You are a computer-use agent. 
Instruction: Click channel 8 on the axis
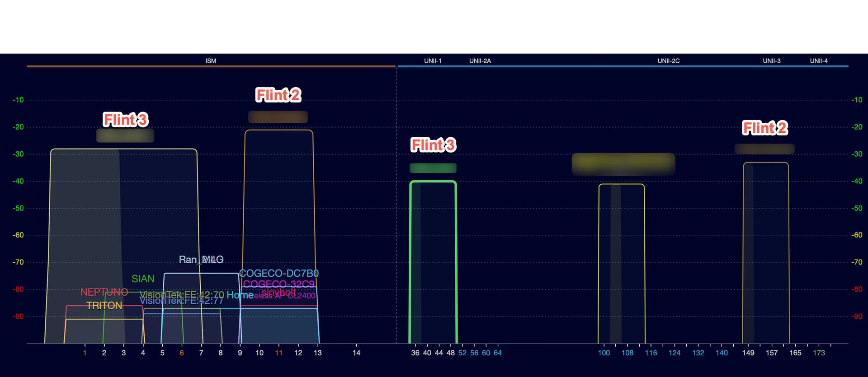[221, 353]
